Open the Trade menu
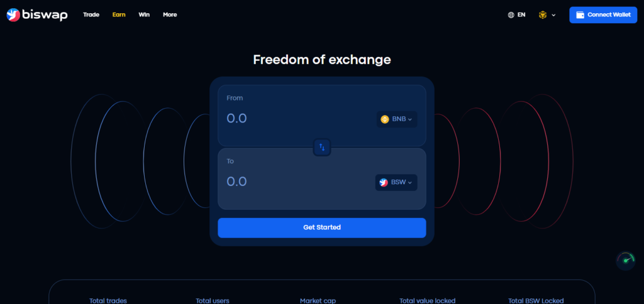This screenshot has width=644, height=304. point(91,15)
